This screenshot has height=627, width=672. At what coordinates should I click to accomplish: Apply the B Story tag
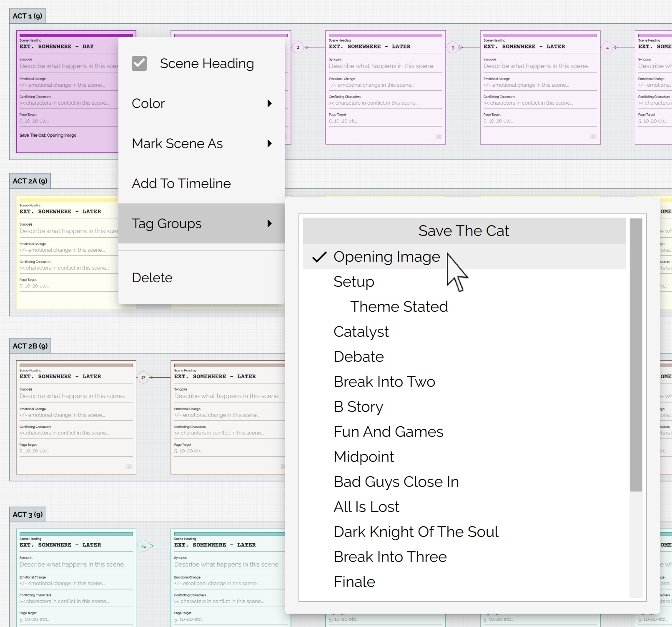[x=464, y=407]
